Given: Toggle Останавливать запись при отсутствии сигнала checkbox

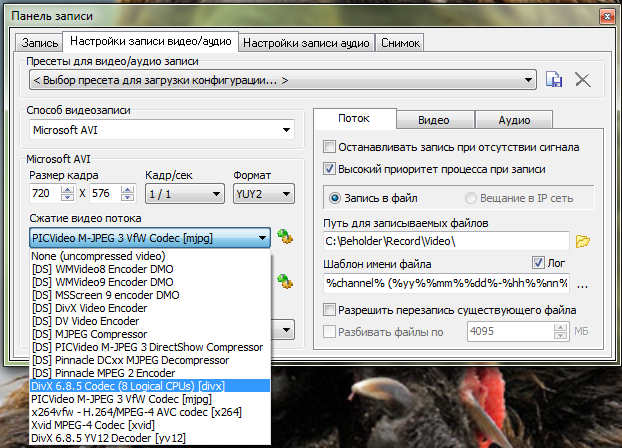Looking at the screenshot, I should coord(329,147).
